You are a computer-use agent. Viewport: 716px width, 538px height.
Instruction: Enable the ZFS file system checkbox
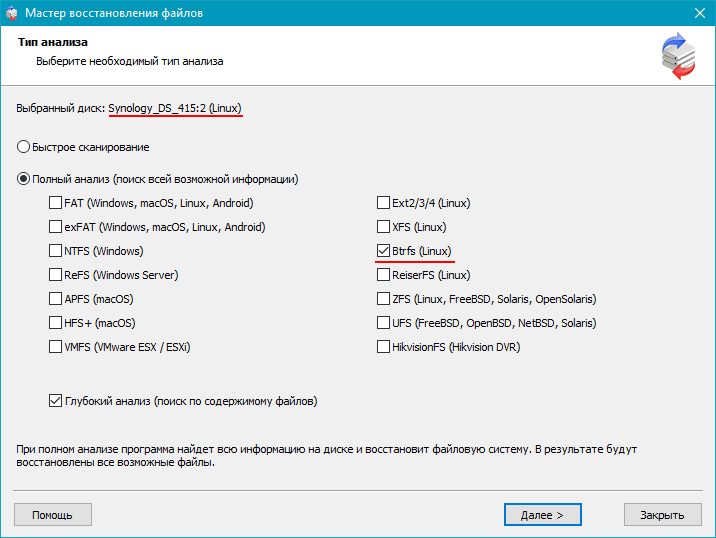pos(383,299)
